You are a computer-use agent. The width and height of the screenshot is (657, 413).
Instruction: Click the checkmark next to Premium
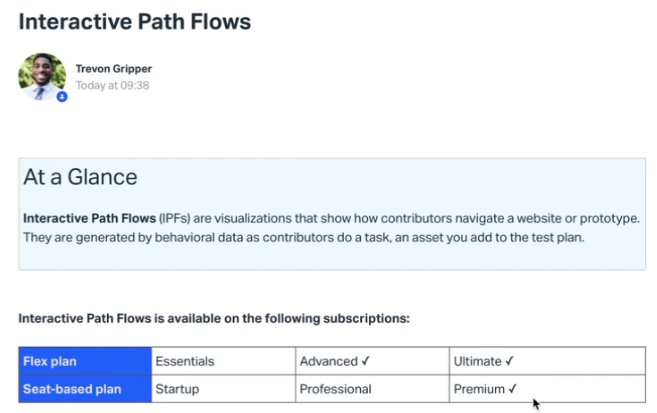tap(512, 389)
